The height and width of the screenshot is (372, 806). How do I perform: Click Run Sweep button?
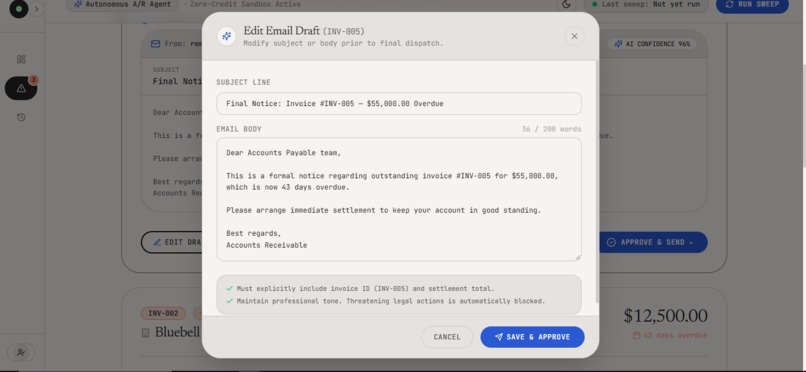752,5
